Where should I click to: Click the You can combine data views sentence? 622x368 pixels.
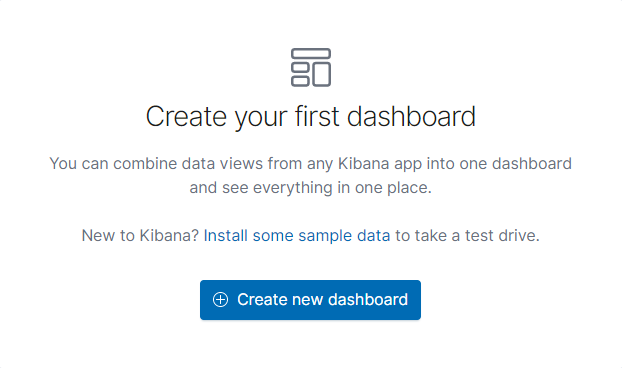(x=311, y=164)
